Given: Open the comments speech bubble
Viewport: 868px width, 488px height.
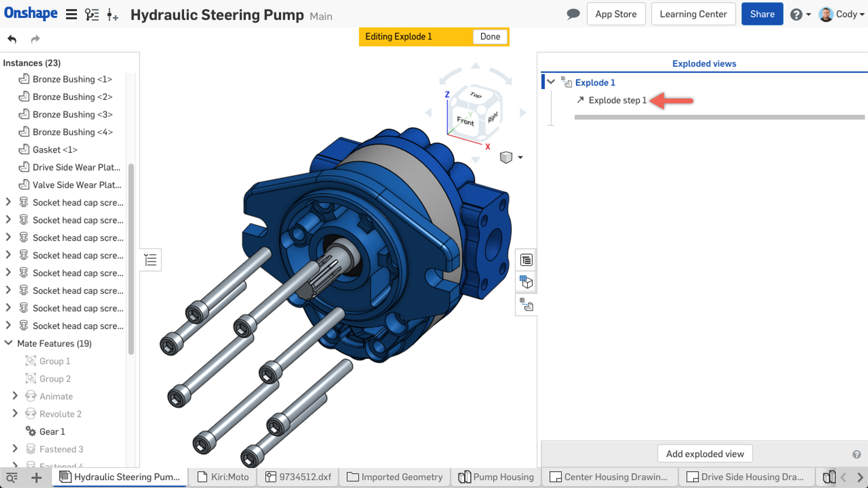Looking at the screenshot, I should (x=572, y=14).
